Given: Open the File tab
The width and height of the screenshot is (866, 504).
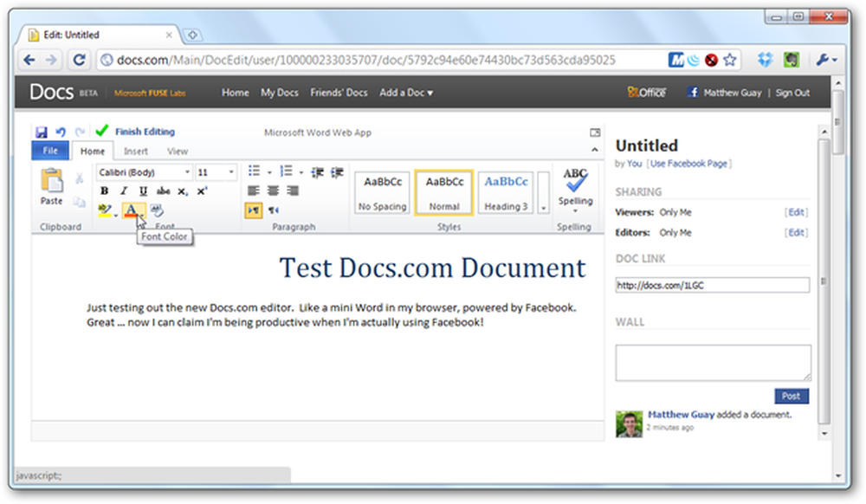Looking at the screenshot, I should pyautogui.click(x=50, y=151).
